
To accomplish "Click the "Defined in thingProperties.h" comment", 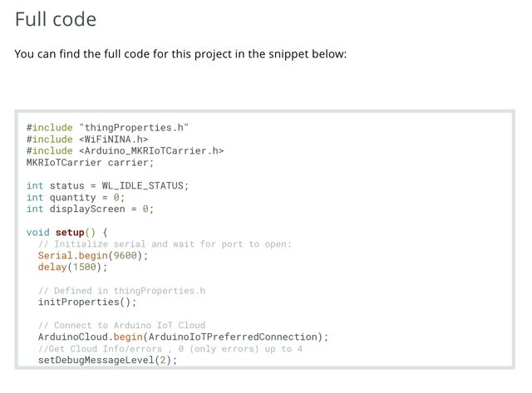I will tap(121, 291).
